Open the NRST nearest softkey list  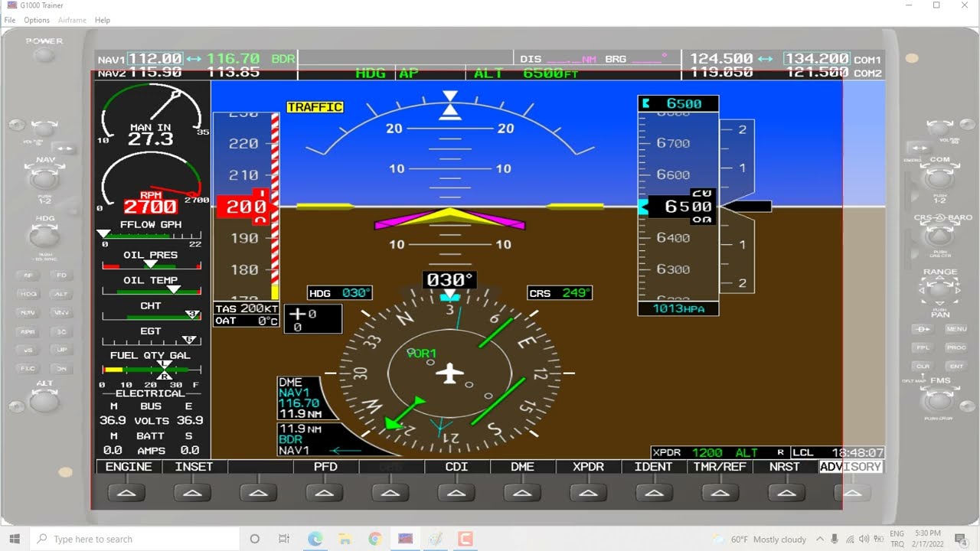[785, 467]
